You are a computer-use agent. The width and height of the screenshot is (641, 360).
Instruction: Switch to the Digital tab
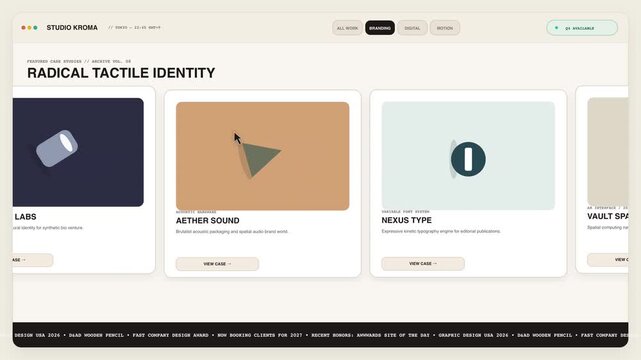tap(412, 28)
